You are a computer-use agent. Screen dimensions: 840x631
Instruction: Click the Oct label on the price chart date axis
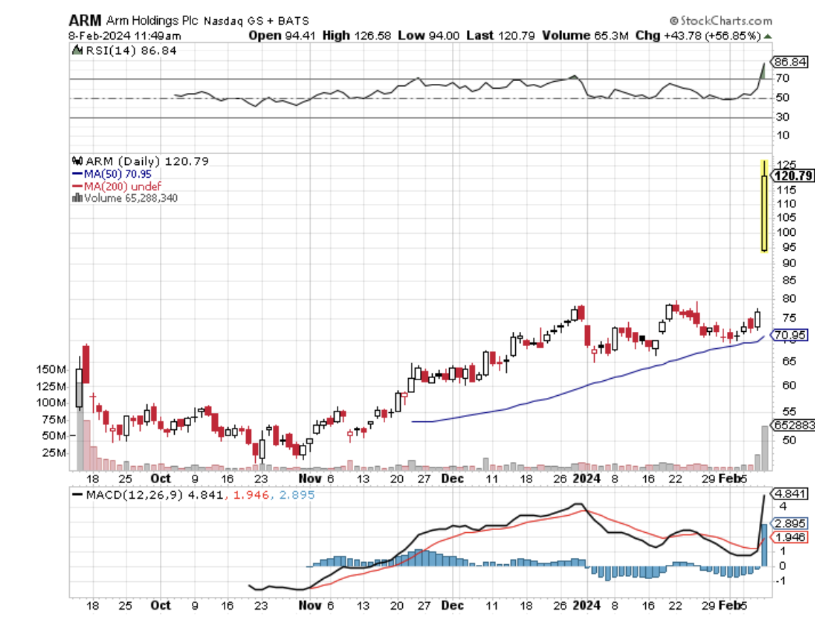[x=161, y=479]
